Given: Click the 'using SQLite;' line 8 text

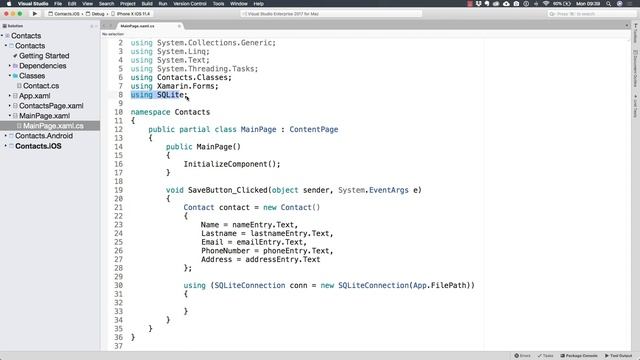Looking at the screenshot, I should tap(159, 95).
